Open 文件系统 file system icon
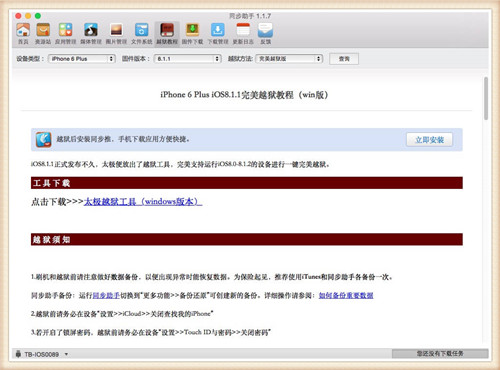500x370 pixels. point(141,33)
